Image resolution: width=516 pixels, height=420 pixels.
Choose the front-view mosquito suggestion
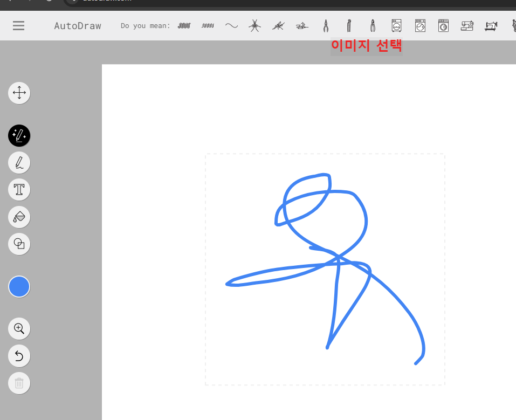[x=254, y=26]
